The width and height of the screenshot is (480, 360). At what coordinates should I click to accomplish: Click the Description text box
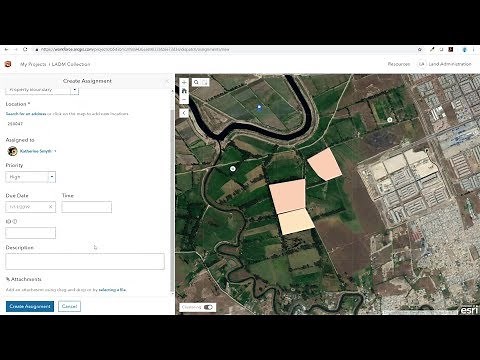pos(85,261)
